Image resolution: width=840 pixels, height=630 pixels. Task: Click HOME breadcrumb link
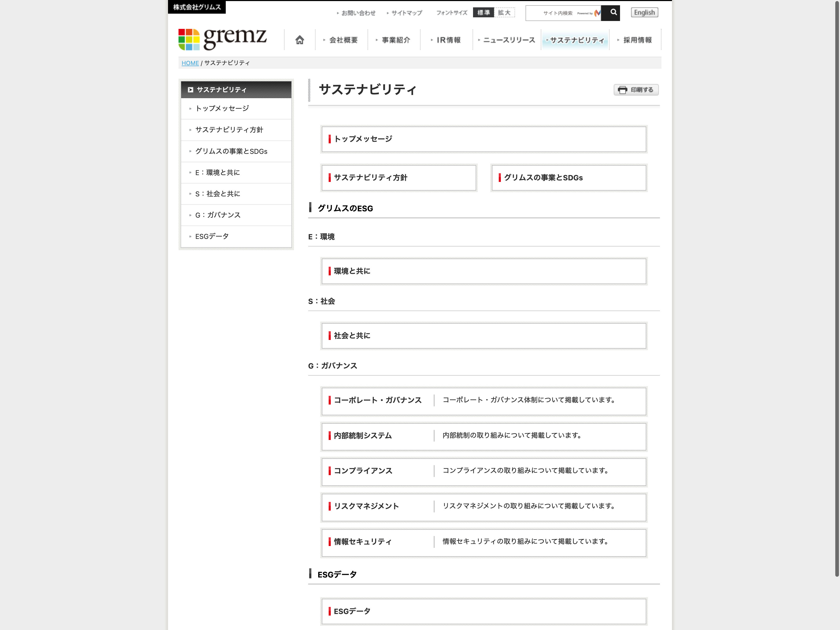click(190, 63)
